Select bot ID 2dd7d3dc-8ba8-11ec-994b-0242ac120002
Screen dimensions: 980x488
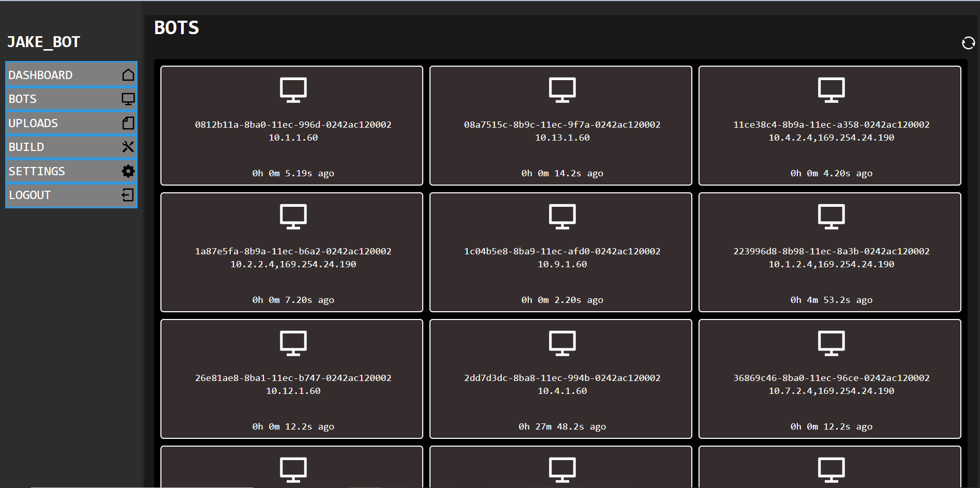tap(562, 378)
